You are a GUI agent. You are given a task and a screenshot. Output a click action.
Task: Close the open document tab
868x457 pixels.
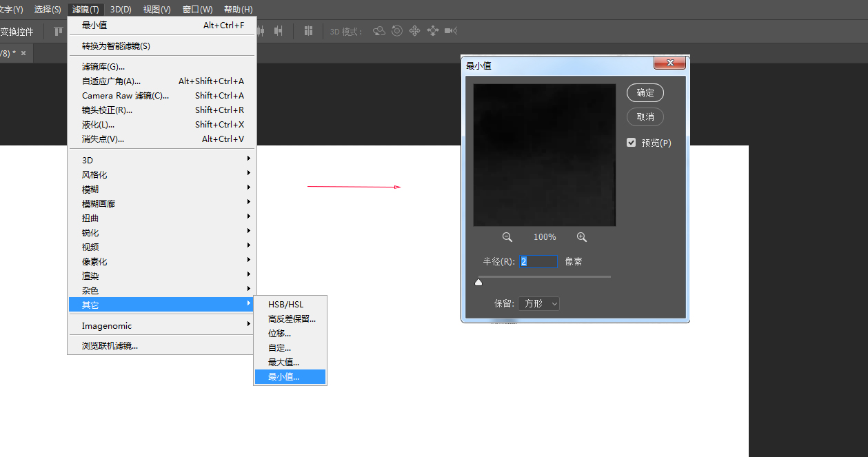pyautogui.click(x=23, y=53)
